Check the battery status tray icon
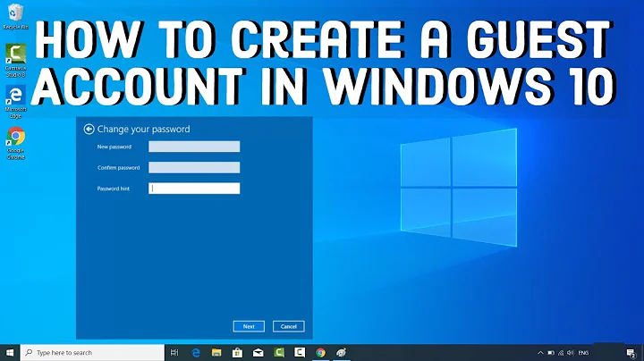The image size is (644, 361). (551, 353)
